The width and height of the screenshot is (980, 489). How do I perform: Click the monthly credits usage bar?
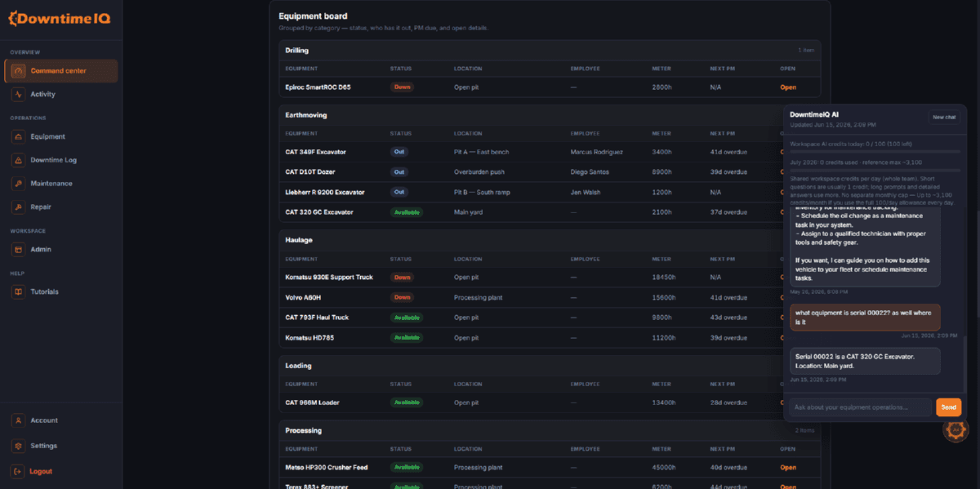click(x=875, y=170)
